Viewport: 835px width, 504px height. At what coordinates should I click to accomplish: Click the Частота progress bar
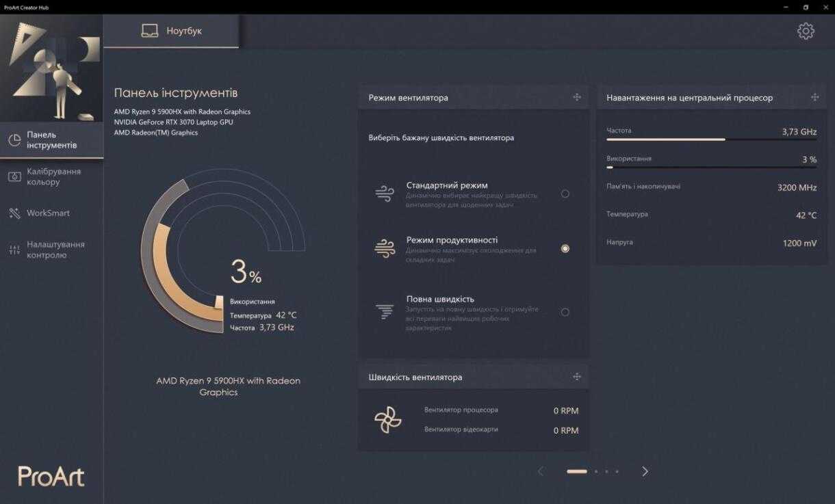[711, 140]
